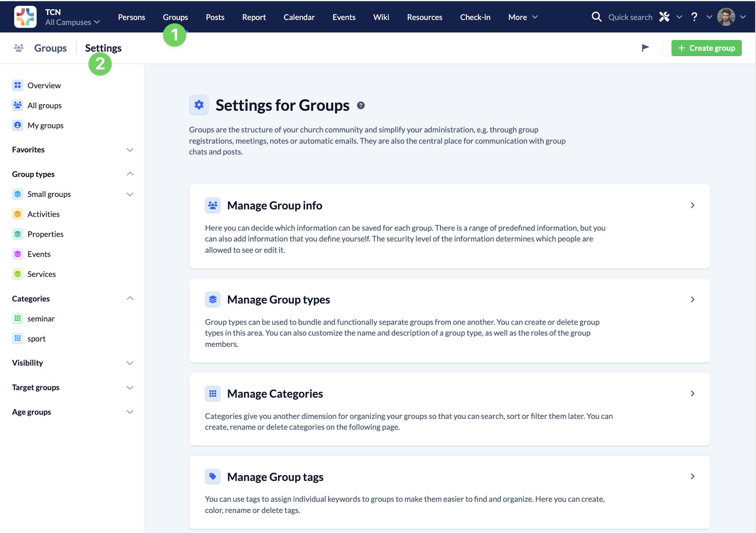Switch to the Calendar menu item
The image size is (756, 533).
(299, 17)
